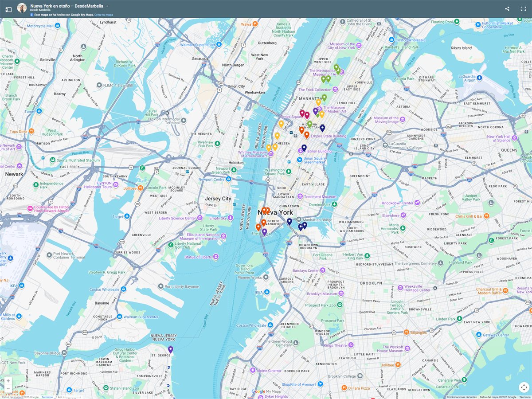Viewport: 532px width, 399px height.
Task: Select the purple pin at The Battery
Action: point(265,232)
